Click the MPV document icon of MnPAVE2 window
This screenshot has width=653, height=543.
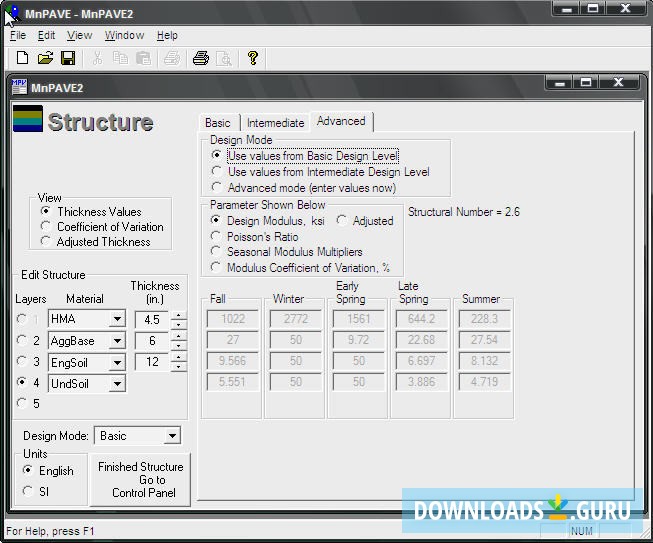[x=19, y=87]
